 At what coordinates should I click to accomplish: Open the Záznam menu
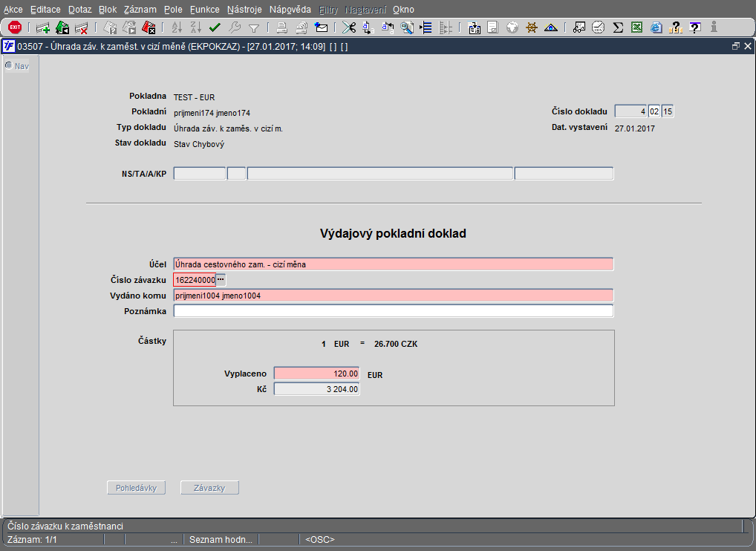tap(140, 9)
